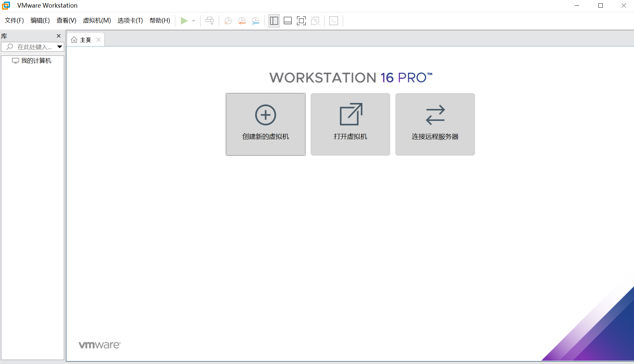Open the 虚拟机(M) menu
This screenshot has width=634, height=364.
[97, 21]
